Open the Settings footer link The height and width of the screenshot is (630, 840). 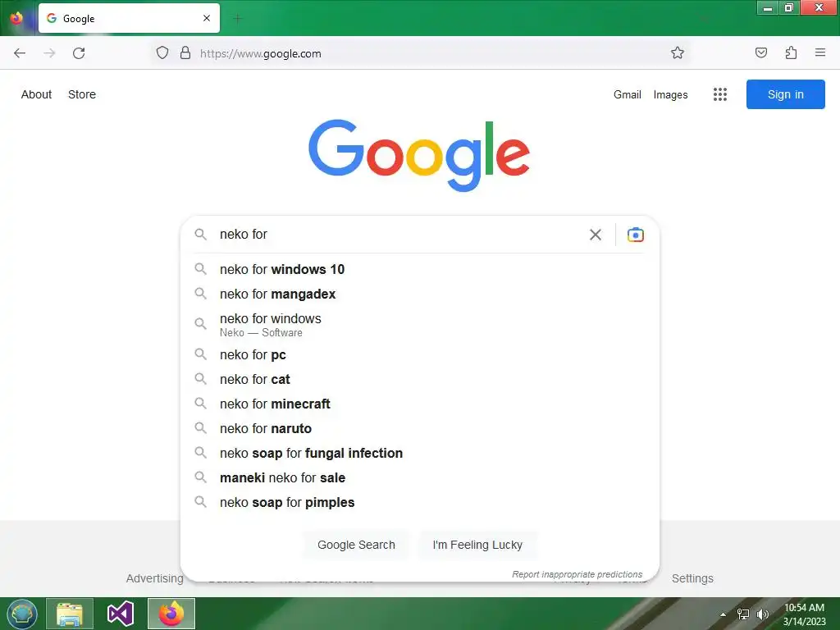point(692,578)
